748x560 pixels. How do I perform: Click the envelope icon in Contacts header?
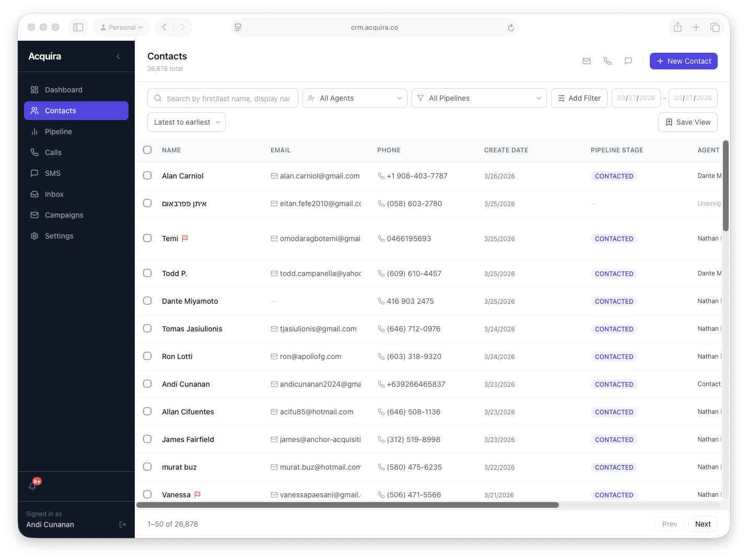point(587,61)
